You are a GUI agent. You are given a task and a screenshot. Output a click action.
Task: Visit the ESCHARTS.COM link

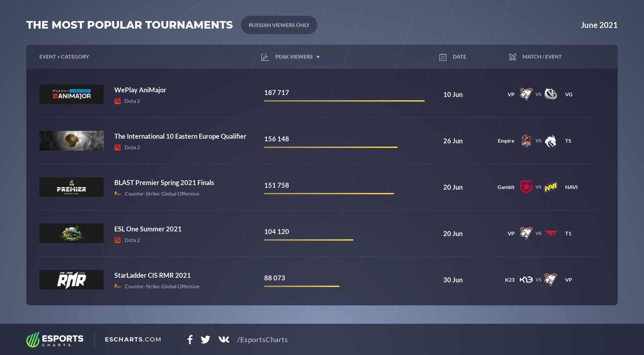pyautogui.click(x=132, y=339)
